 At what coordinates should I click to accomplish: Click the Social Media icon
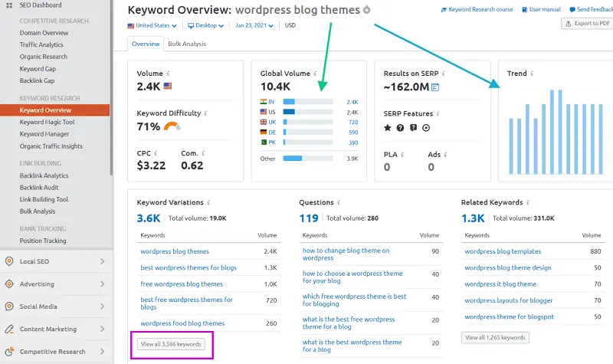coord(9,307)
